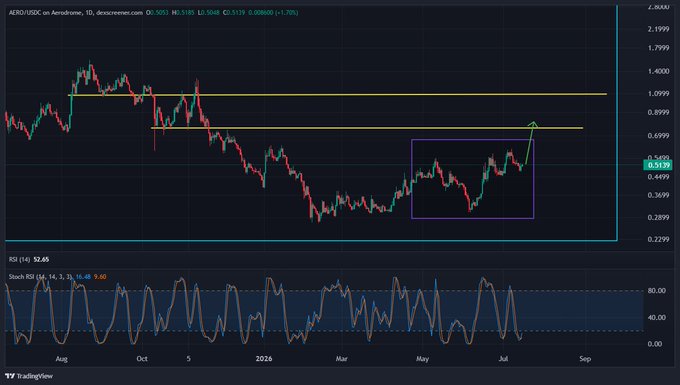
Task: Click the 1.7999 price axis label
Action: (658, 48)
